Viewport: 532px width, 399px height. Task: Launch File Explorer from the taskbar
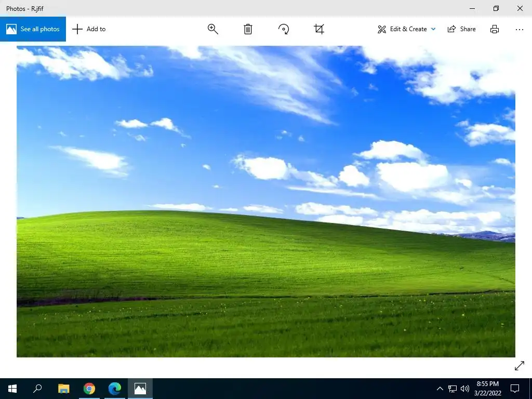(x=63, y=389)
